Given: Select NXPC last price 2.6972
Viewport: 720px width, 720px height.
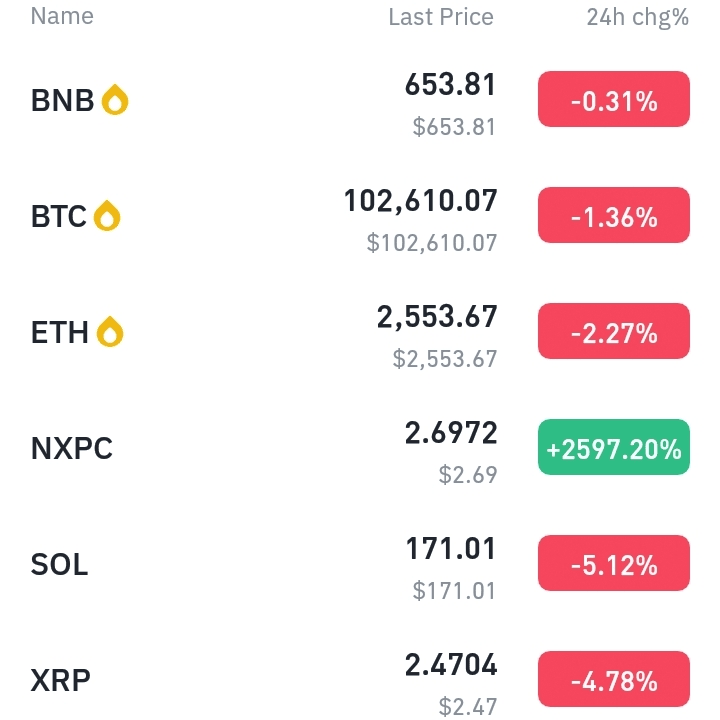Looking at the screenshot, I should tap(451, 433).
